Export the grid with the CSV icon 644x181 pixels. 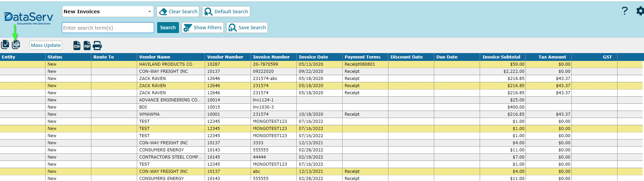77,46
